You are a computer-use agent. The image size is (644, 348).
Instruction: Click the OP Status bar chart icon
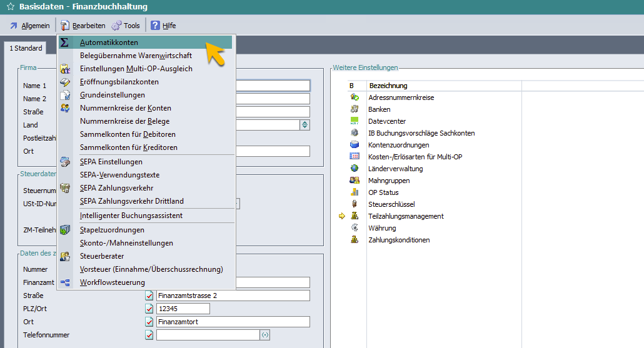(x=355, y=192)
